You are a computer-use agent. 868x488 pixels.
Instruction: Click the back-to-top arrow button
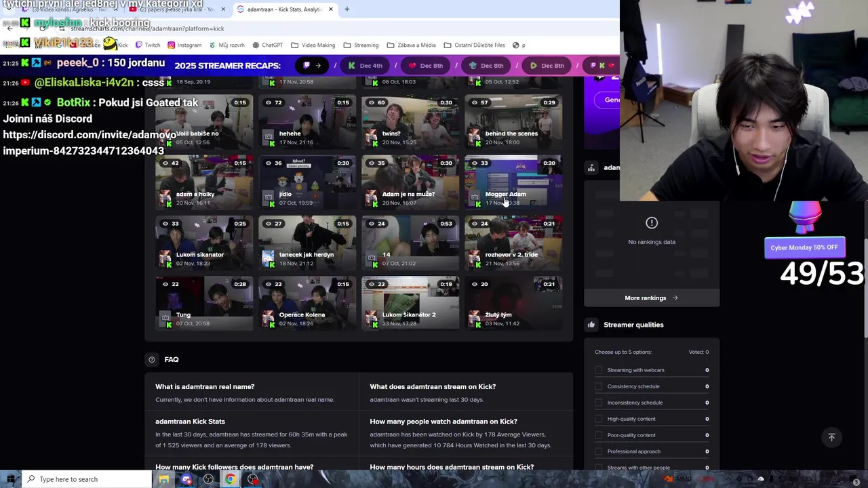click(831, 438)
